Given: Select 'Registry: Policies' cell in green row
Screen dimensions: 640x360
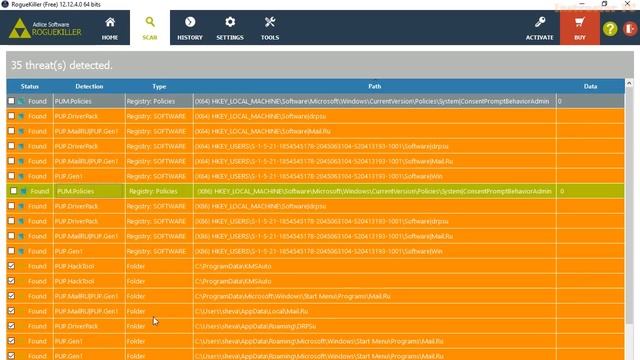Looking at the screenshot, I should (159, 191).
